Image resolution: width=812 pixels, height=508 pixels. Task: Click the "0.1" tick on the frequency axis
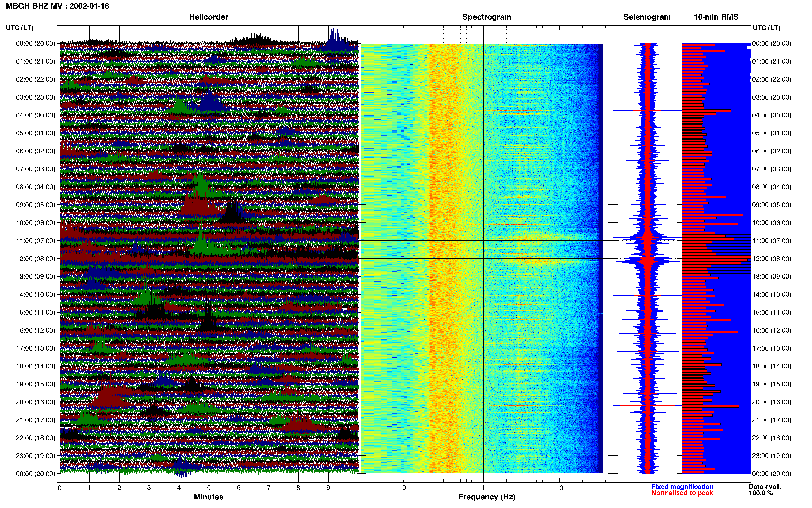click(x=407, y=488)
